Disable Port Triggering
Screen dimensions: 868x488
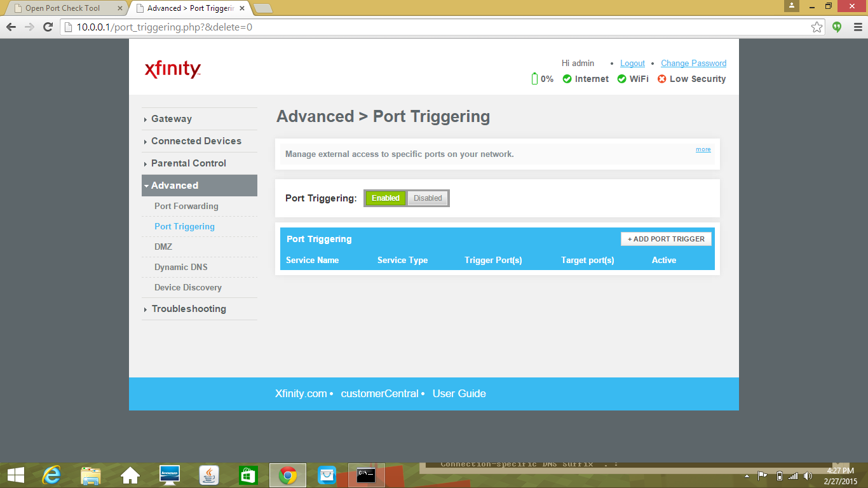click(x=427, y=198)
